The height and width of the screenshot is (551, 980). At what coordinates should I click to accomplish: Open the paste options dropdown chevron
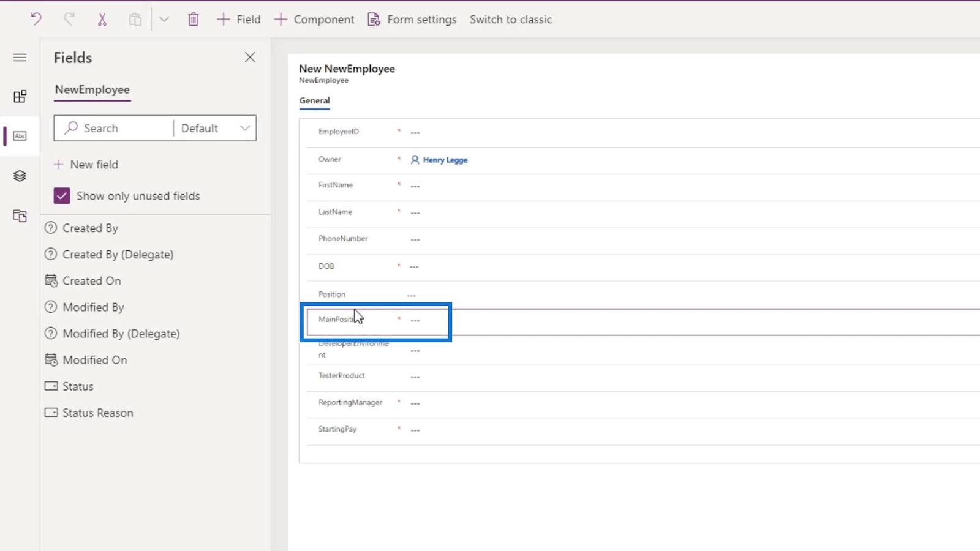164,19
